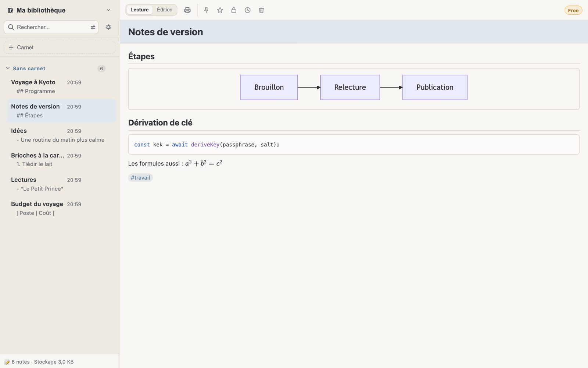Pin the current note
This screenshot has width=588, height=368.
click(x=206, y=10)
